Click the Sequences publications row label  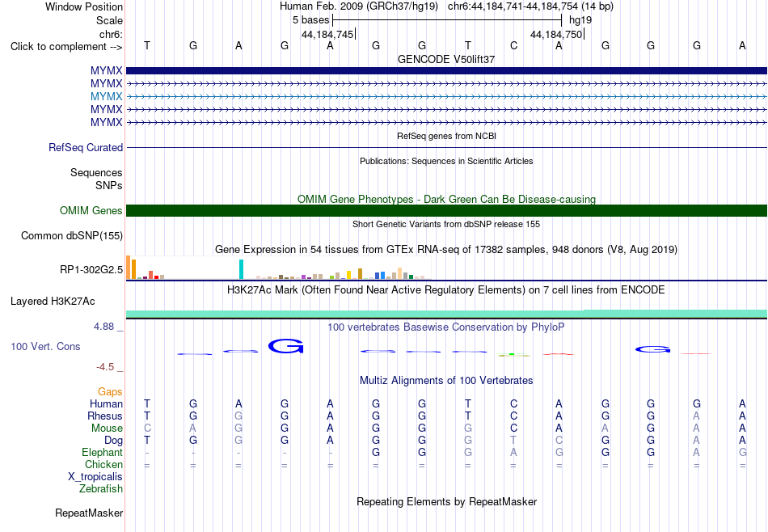pyautogui.click(x=96, y=172)
